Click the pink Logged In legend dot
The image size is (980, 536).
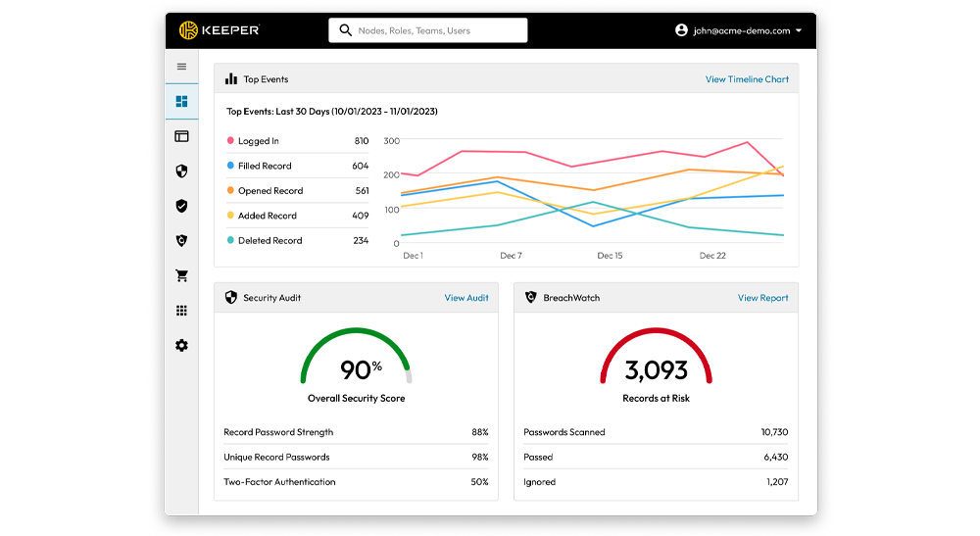click(x=230, y=140)
